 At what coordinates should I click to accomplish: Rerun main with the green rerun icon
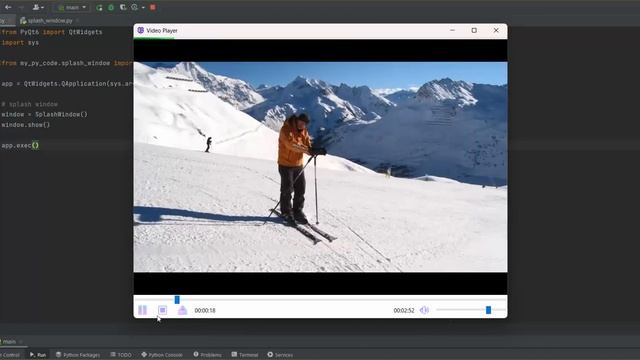pos(99,7)
